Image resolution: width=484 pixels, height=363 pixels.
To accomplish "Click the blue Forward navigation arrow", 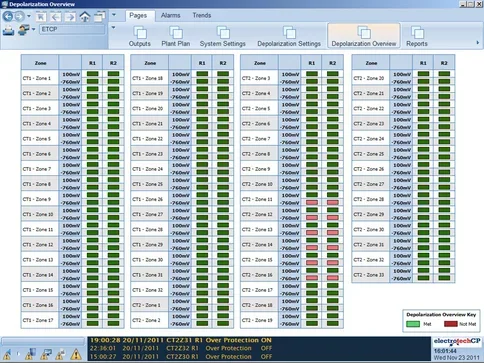I will (19, 16).
